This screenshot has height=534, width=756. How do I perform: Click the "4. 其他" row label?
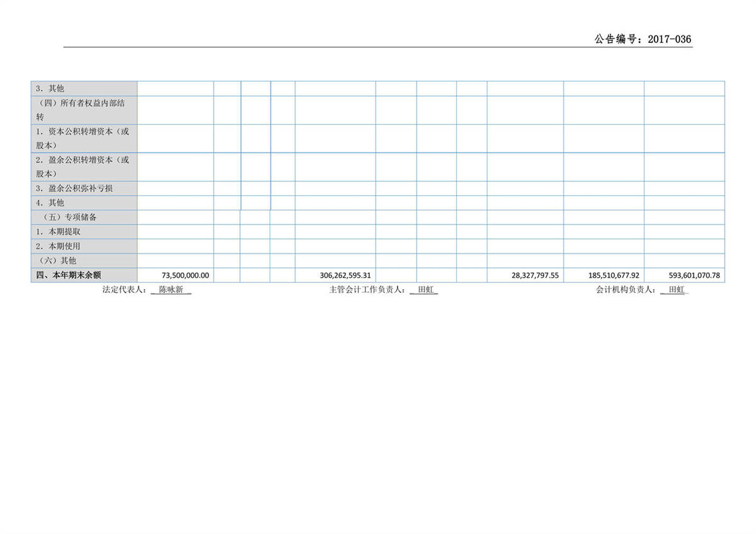coord(50,203)
